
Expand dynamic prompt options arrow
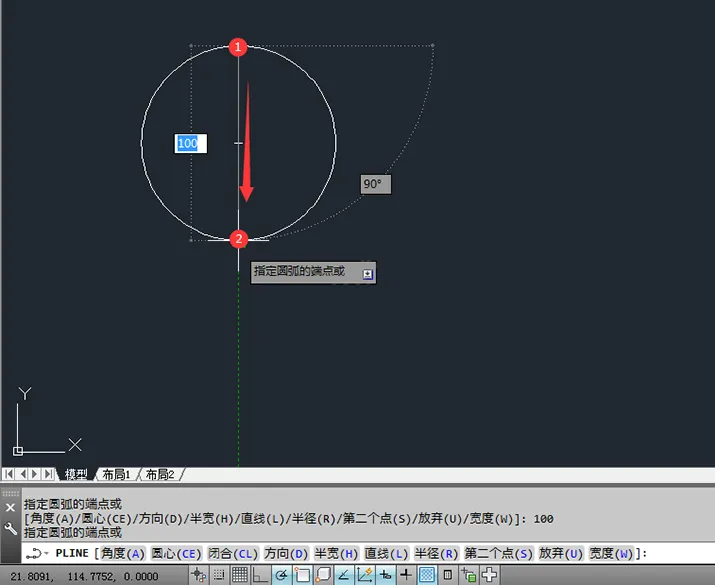pyautogui.click(x=368, y=274)
